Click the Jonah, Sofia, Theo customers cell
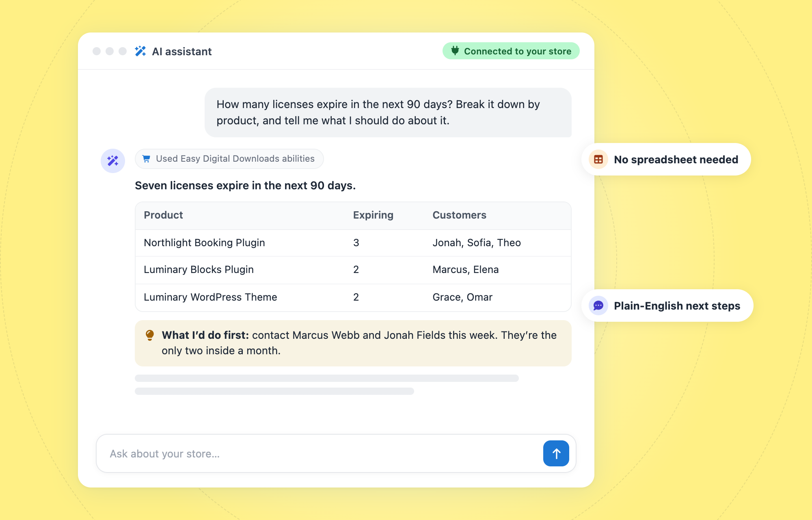The width and height of the screenshot is (812, 520). 477,243
